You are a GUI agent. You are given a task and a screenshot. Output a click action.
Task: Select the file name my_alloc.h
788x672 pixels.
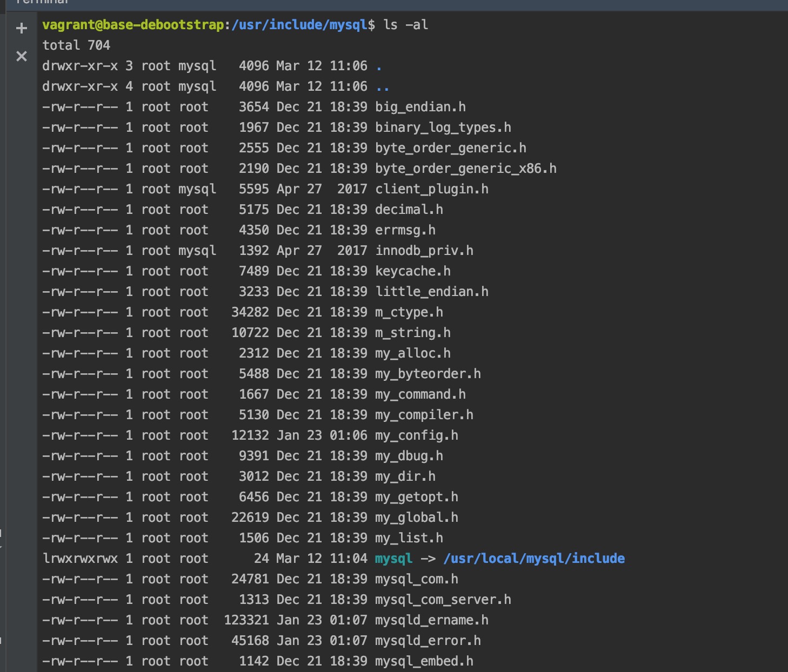[413, 353]
